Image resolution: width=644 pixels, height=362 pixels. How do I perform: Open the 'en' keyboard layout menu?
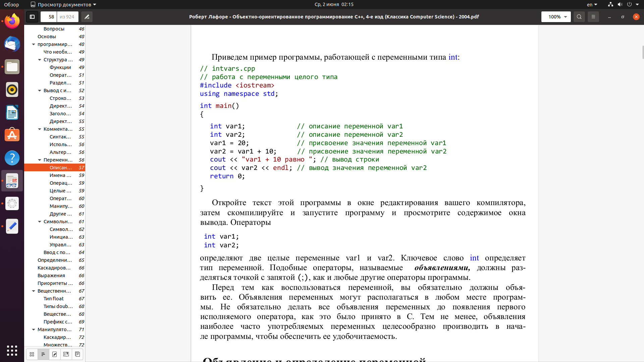click(x=592, y=4)
